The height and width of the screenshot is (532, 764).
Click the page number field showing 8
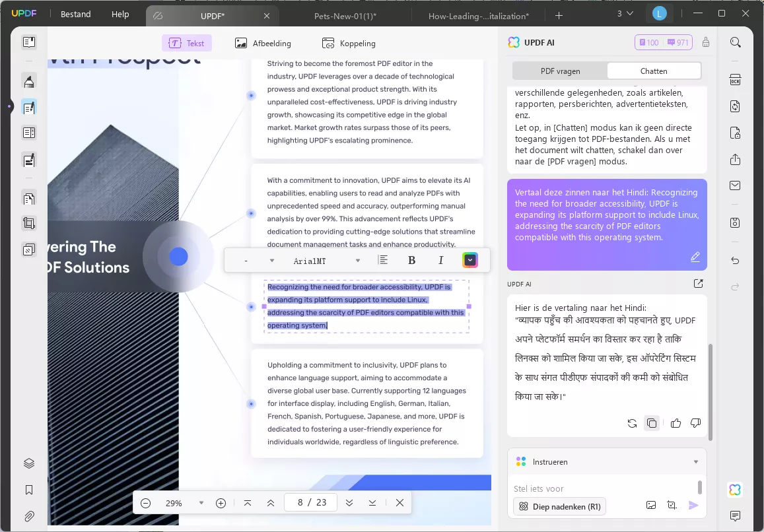[x=310, y=502]
